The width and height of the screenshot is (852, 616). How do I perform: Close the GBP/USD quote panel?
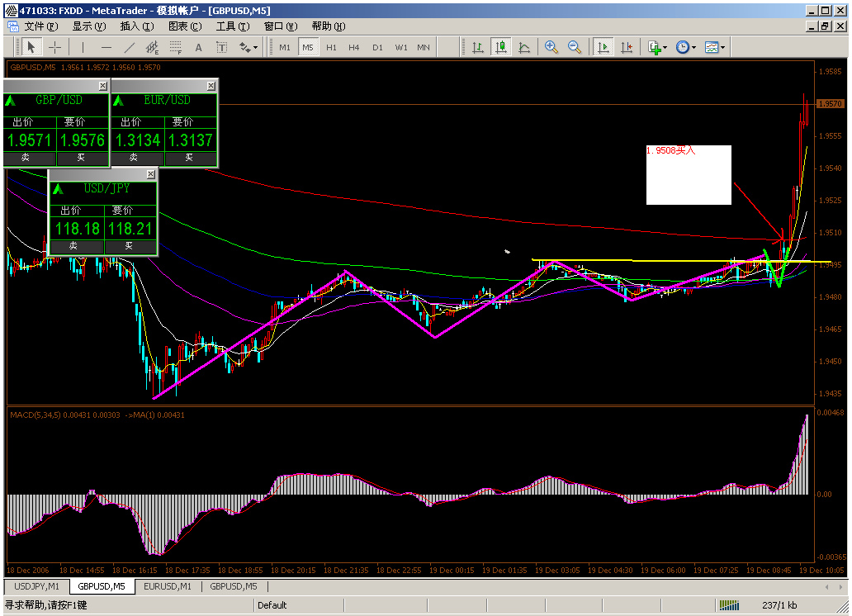[x=102, y=86]
